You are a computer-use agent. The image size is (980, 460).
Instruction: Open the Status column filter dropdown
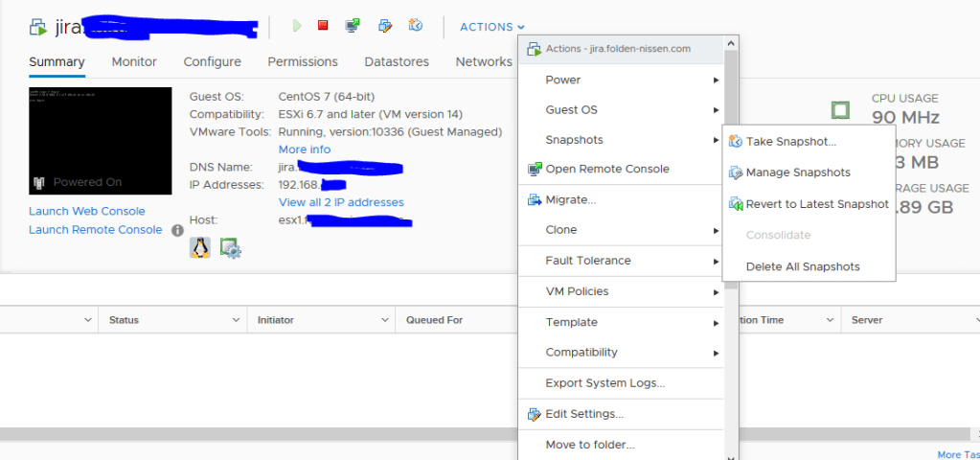tap(236, 320)
